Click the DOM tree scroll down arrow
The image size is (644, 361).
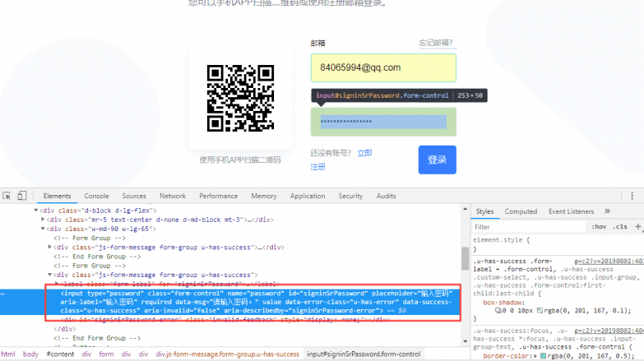tap(465, 341)
